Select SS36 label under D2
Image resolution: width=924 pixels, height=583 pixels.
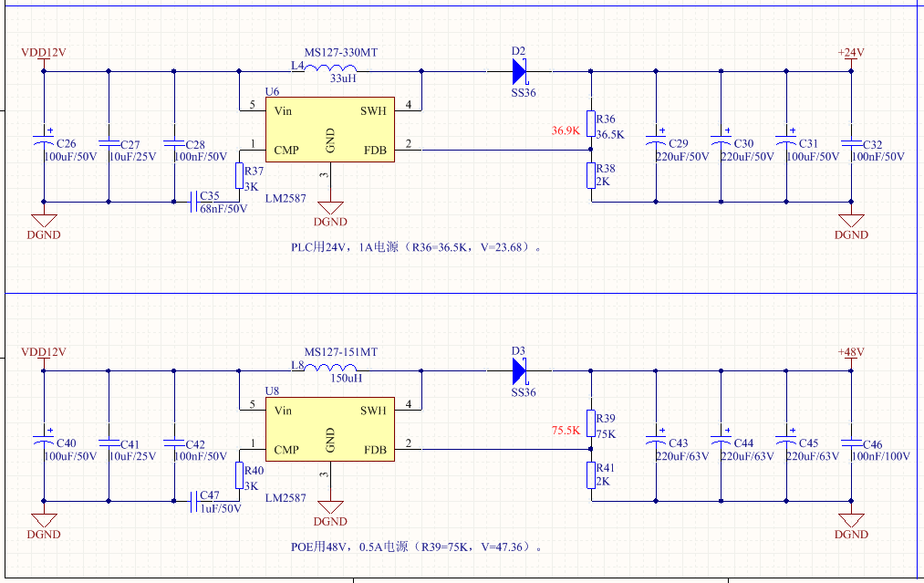(524, 92)
